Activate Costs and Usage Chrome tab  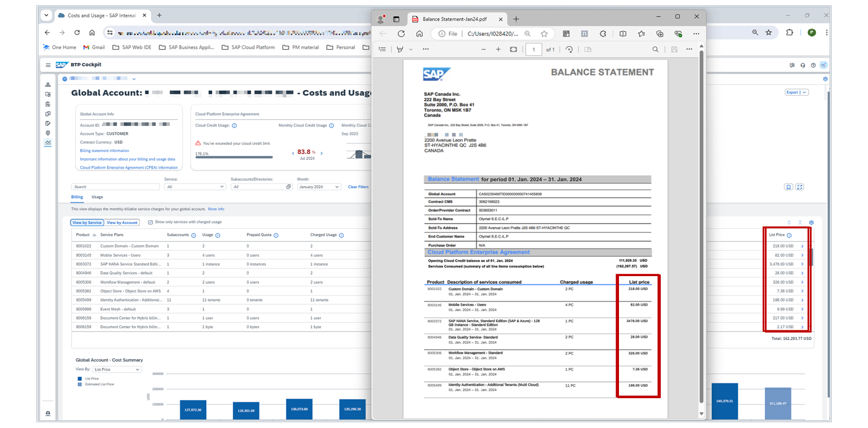pyautogui.click(x=101, y=15)
